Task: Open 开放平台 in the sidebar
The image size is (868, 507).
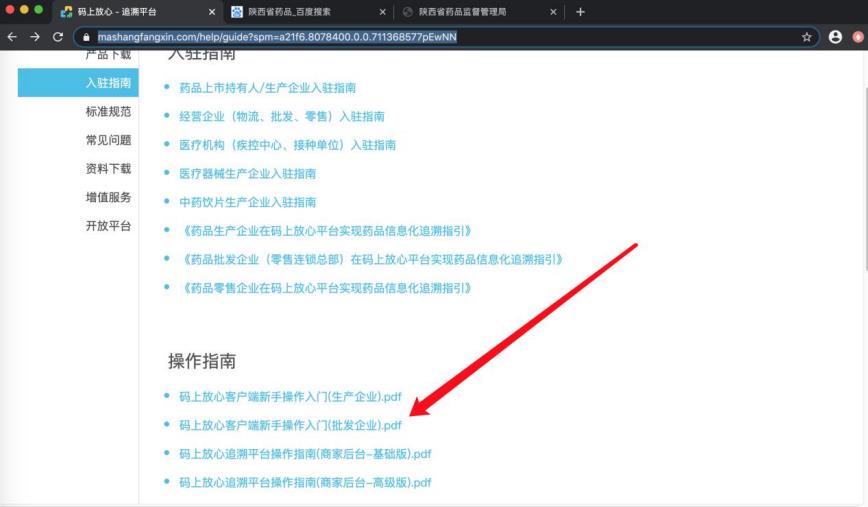Action: point(108,226)
